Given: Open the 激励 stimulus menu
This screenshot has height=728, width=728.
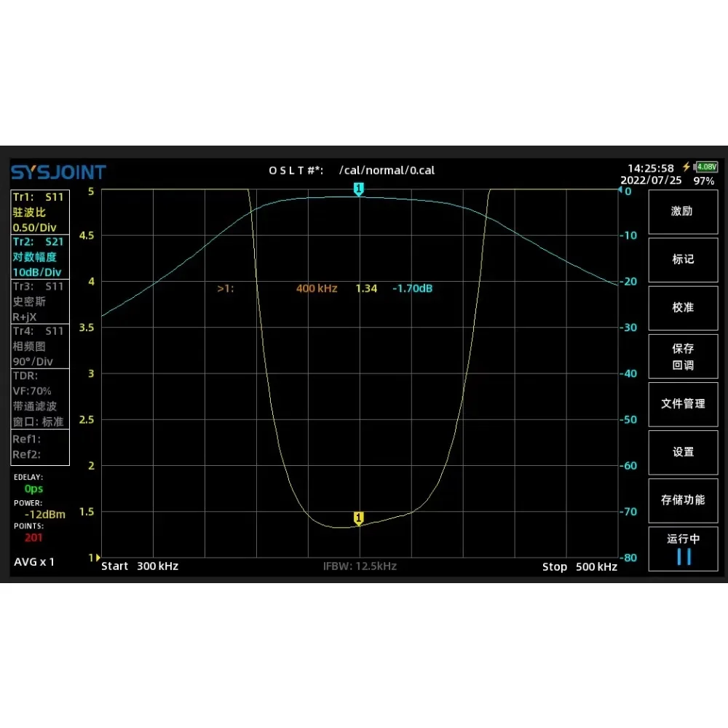Looking at the screenshot, I should tap(683, 212).
